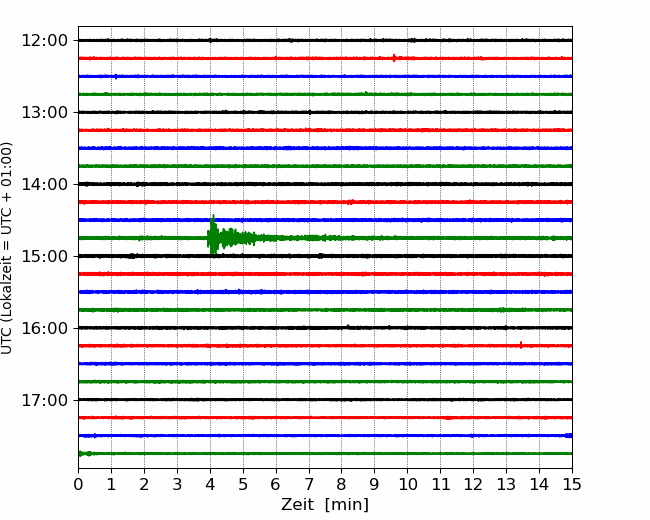
Task: Select the 'Zeit [min]' x-axis title
Action: [325, 505]
